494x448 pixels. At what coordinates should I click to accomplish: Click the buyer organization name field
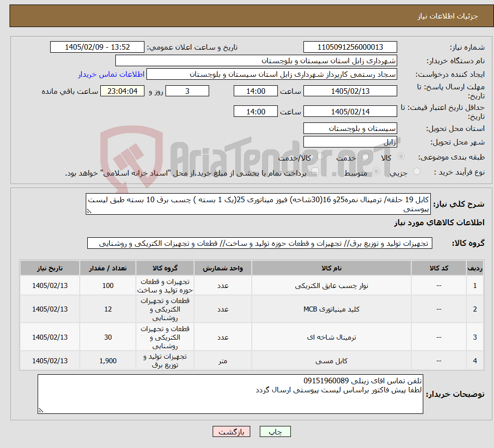(x=256, y=61)
